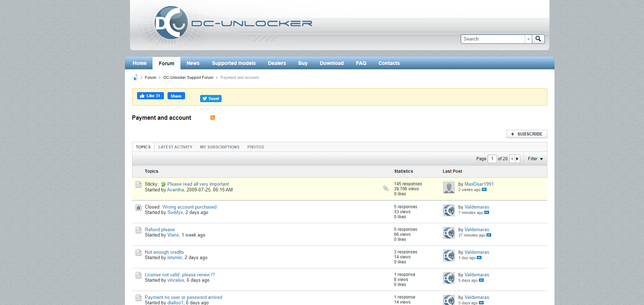Click Valdemaras avatar in Not enough credits row
Image resolution: width=644 pixels, height=305 pixels.
tap(449, 256)
